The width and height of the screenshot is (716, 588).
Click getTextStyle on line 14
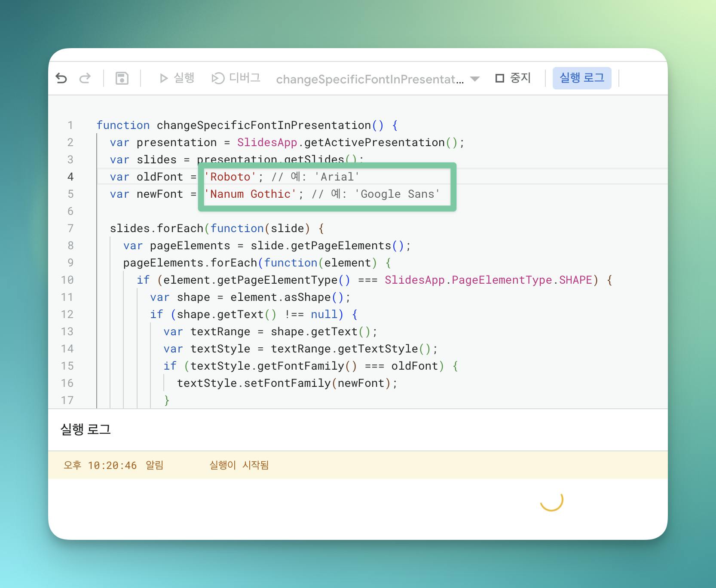[x=378, y=349]
